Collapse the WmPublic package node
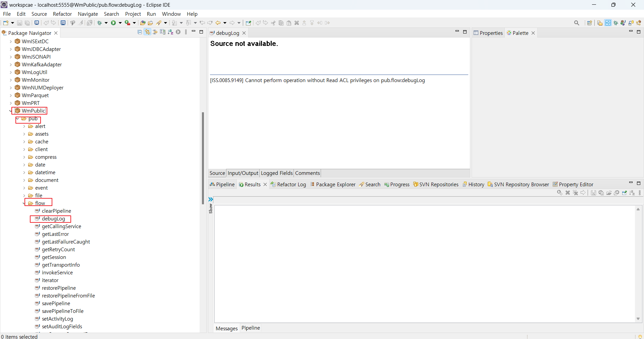This screenshot has height=339, width=644. (x=11, y=111)
